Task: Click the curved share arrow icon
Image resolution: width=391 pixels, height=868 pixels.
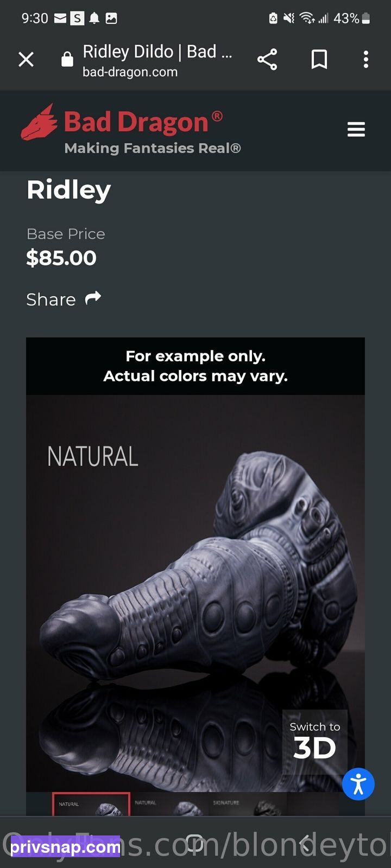Action: [93, 298]
